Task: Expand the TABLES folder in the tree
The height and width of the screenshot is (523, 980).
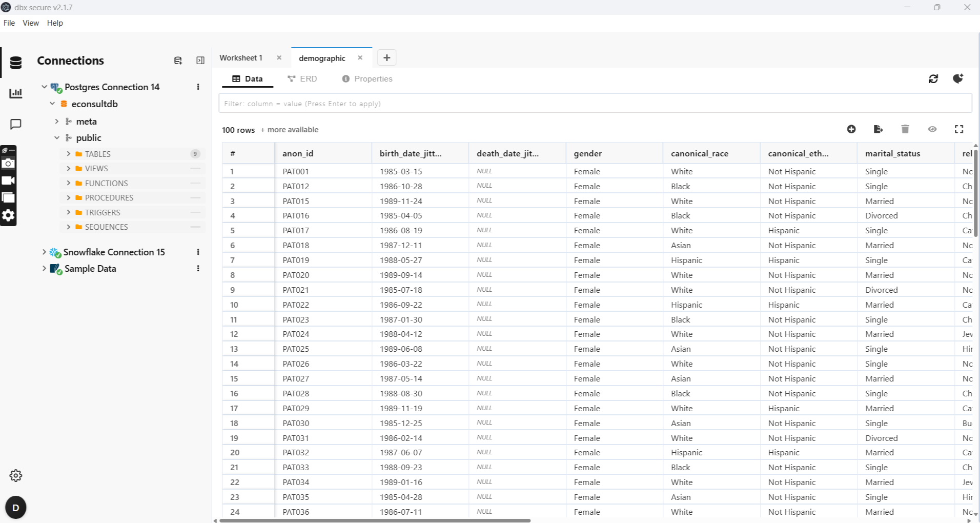Action: pos(69,154)
